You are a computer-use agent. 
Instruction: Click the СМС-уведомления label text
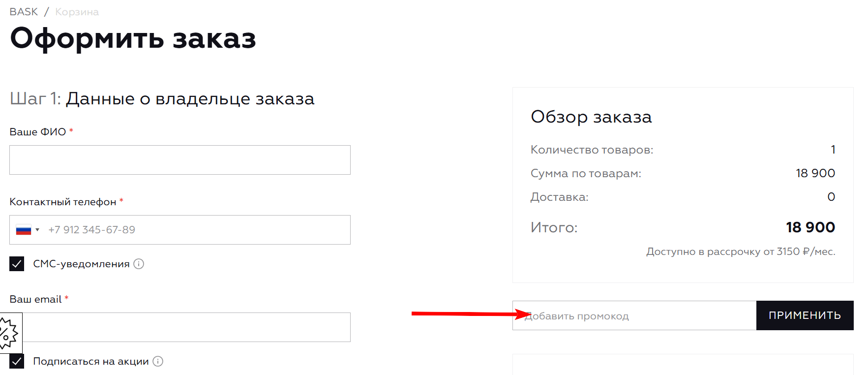coord(81,264)
